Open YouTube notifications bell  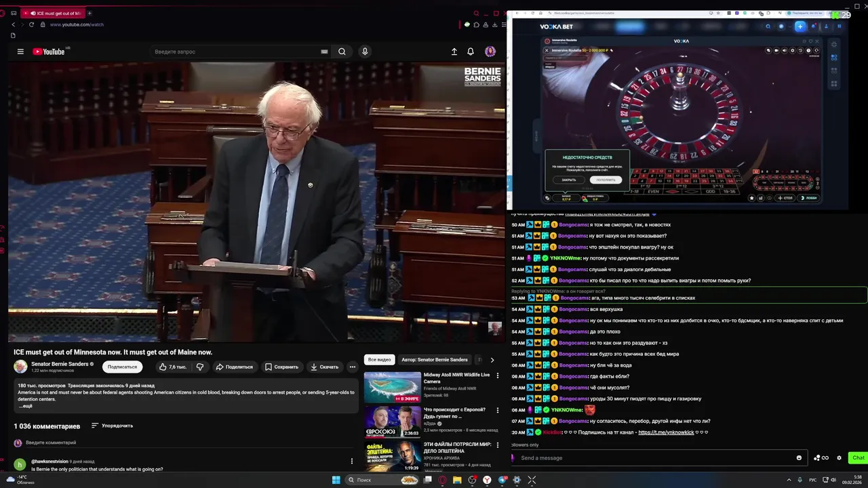coord(471,52)
